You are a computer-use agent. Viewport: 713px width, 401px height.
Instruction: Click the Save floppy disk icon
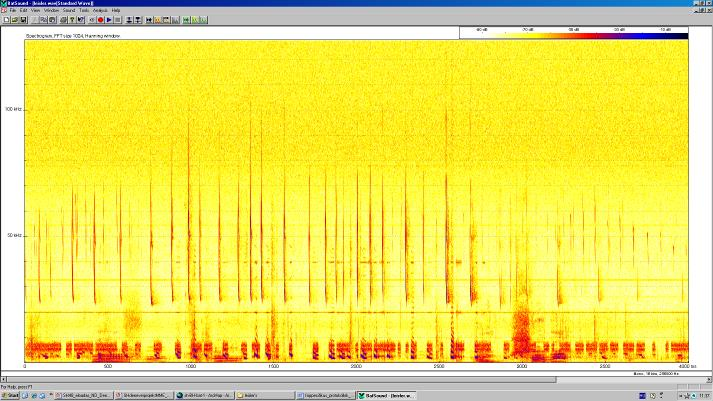pyautogui.click(x=23, y=20)
